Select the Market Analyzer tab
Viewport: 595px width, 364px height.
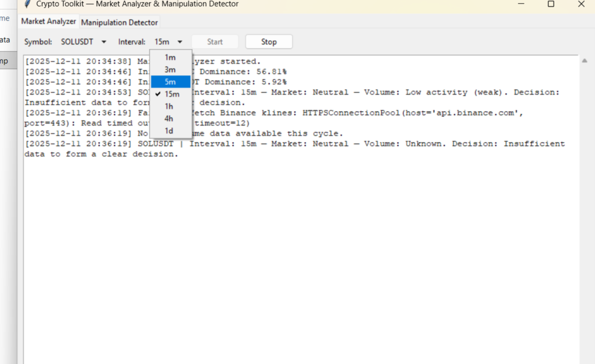(48, 22)
